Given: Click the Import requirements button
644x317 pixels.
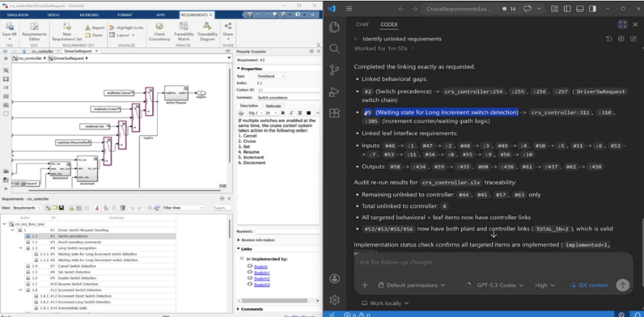Looking at the screenshot, I should pos(95,27).
